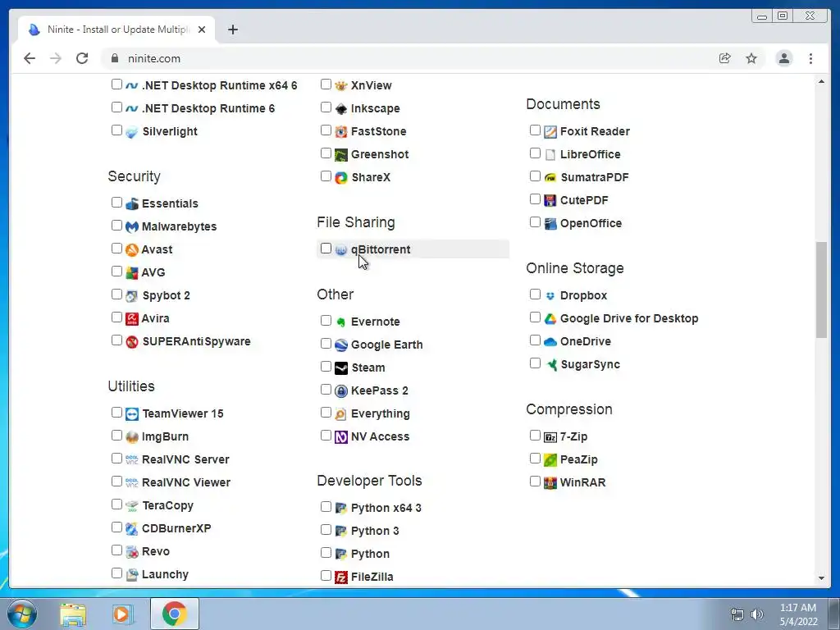Click the Avast orange icon
Screen dimensions: 840x630
(132, 249)
